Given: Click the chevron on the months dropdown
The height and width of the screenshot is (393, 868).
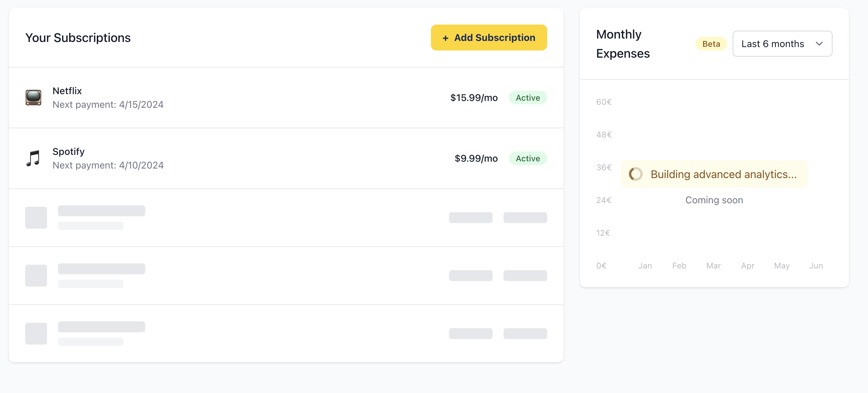Looking at the screenshot, I should 819,44.
